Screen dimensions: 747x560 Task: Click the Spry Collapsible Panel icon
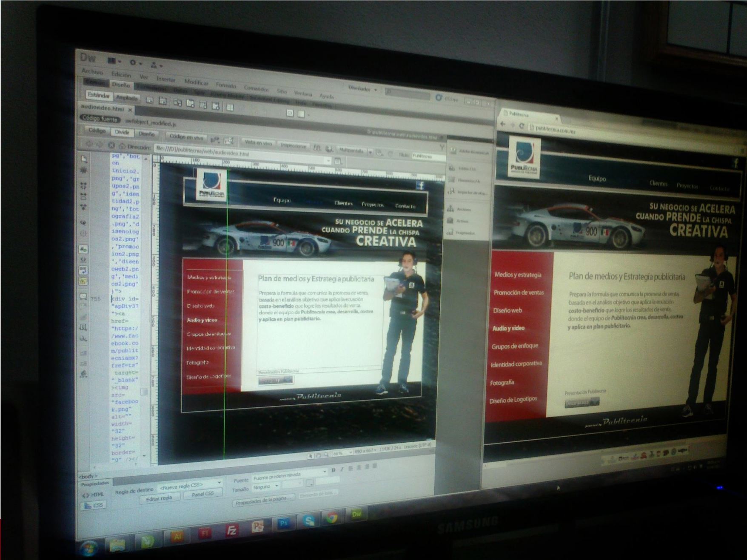pyautogui.click(x=216, y=106)
